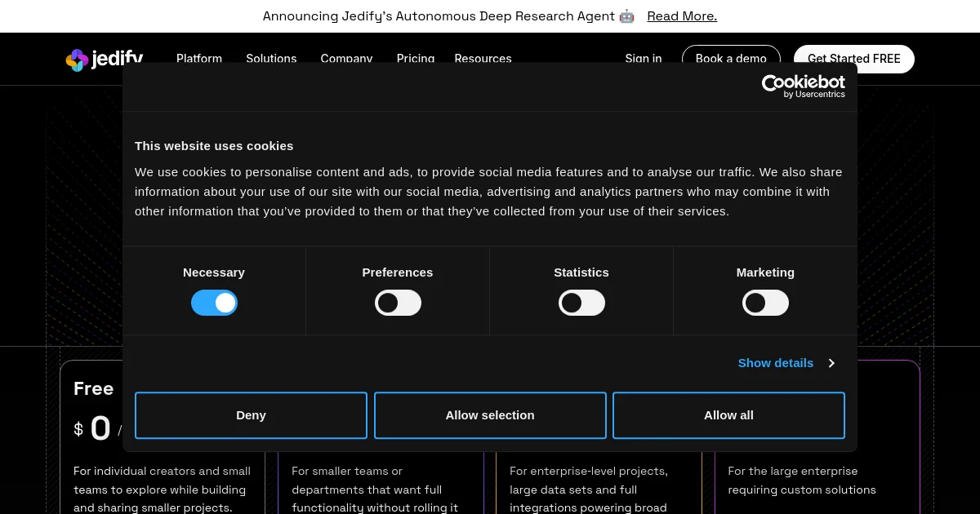Click the Statistics category label

pos(581,273)
